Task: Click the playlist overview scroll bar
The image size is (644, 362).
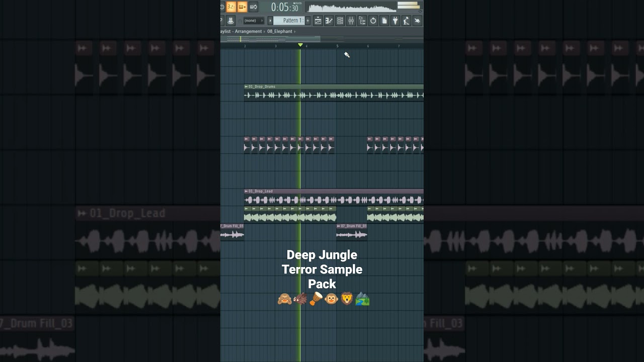Action: (x=322, y=39)
